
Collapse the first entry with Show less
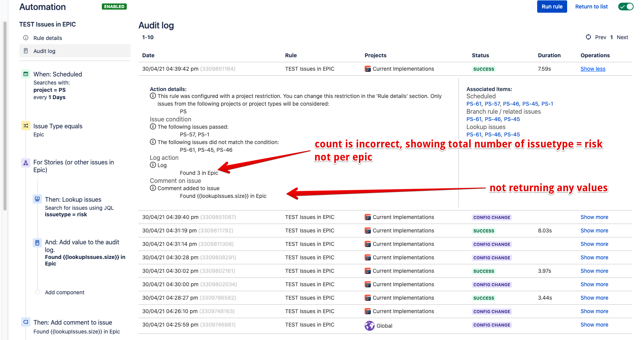593,69
